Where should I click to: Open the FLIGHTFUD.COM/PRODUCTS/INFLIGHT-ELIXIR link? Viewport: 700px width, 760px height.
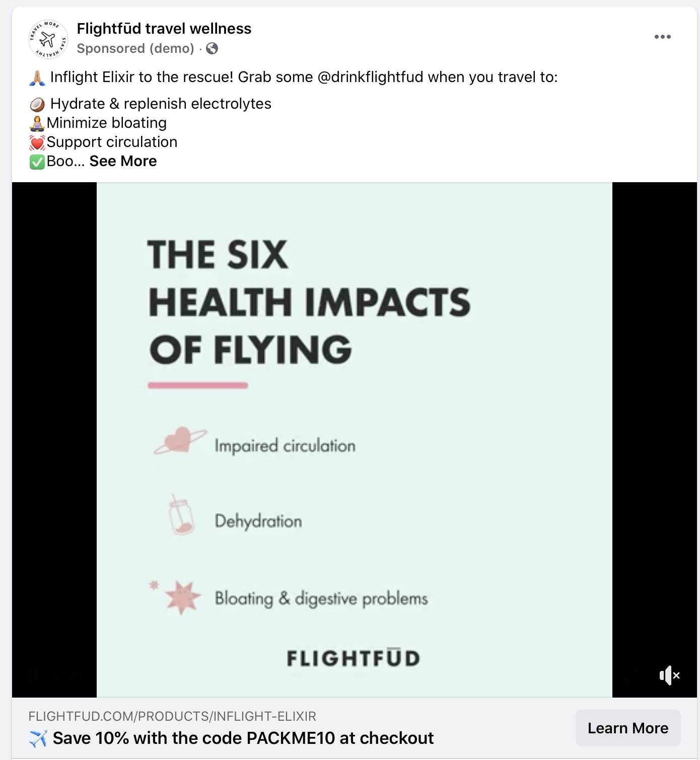(172, 716)
